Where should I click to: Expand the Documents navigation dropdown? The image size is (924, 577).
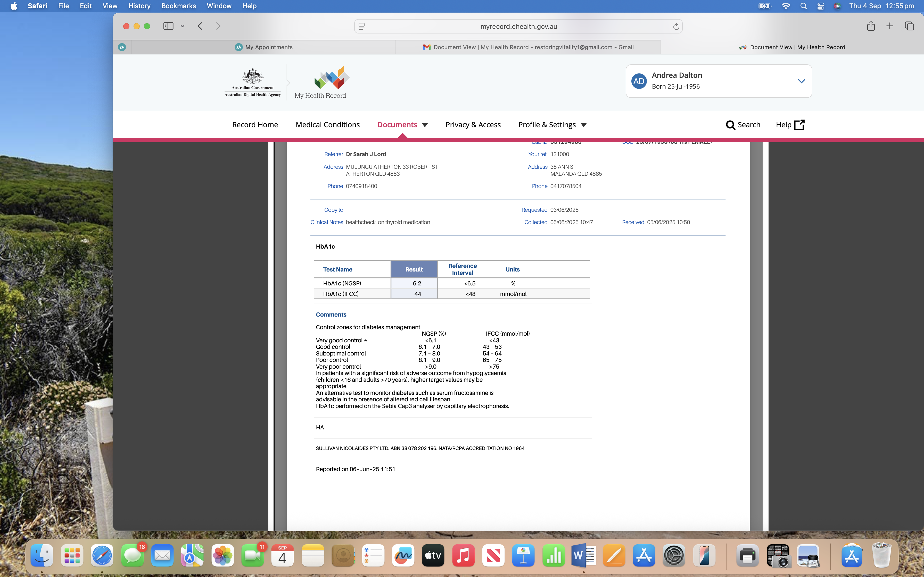tap(425, 125)
